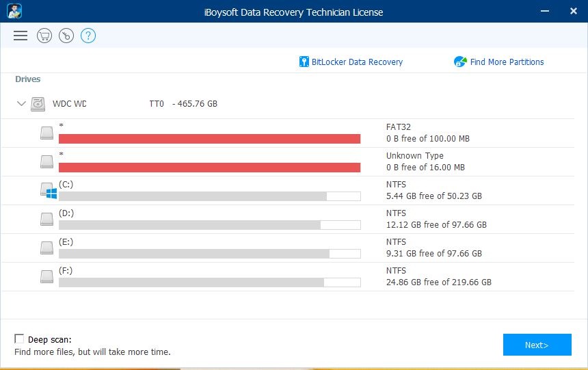Image resolution: width=588 pixels, height=370 pixels.
Task: Open BitLocker Data Recovery link
Action: (357, 62)
